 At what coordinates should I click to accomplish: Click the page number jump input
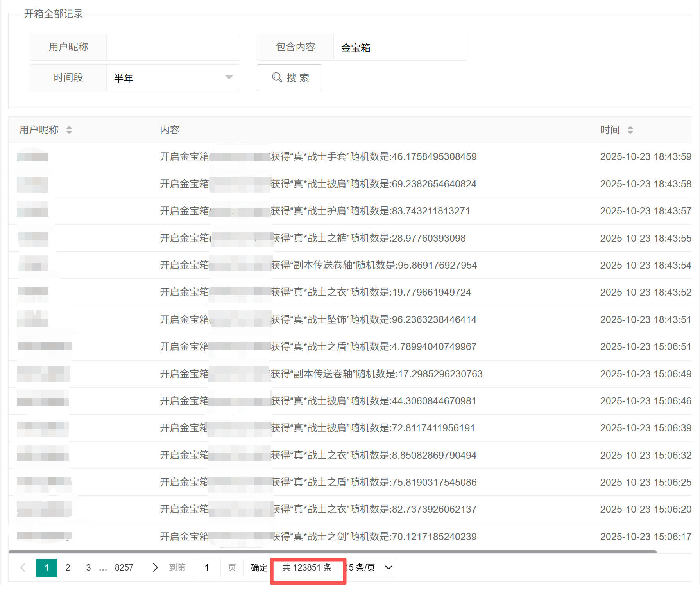tap(206, 567)
